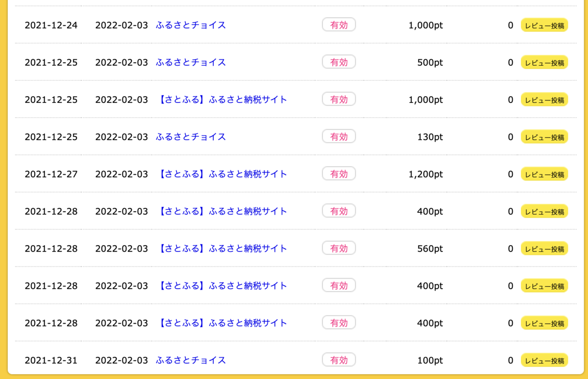Click the 有効 badge on the bottom 100pt row
Viewport: 588px width, 379px height.
pyautogui.click(x=339, y=359)
